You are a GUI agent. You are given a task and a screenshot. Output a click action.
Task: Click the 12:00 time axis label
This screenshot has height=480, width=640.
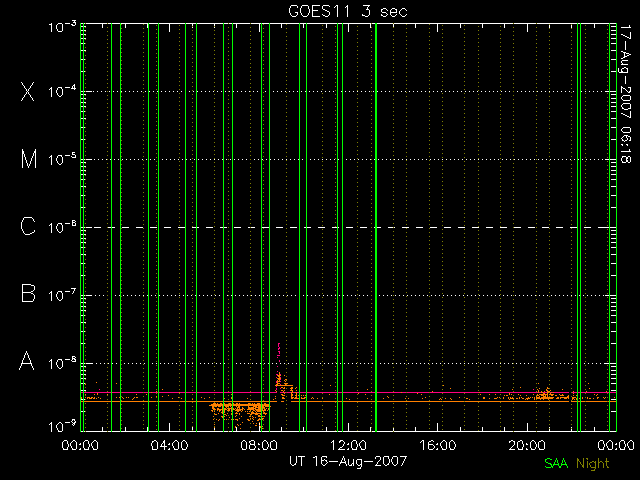(x=348, y=445)
